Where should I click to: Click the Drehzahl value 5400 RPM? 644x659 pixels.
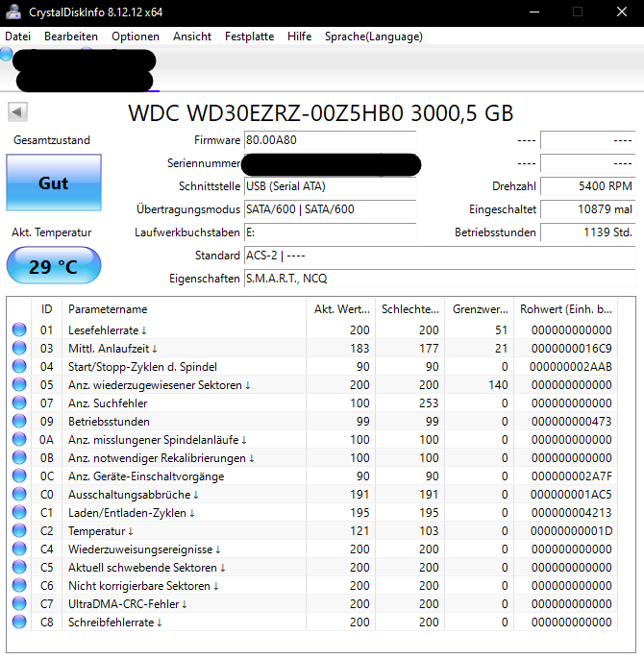coord(587,186)
